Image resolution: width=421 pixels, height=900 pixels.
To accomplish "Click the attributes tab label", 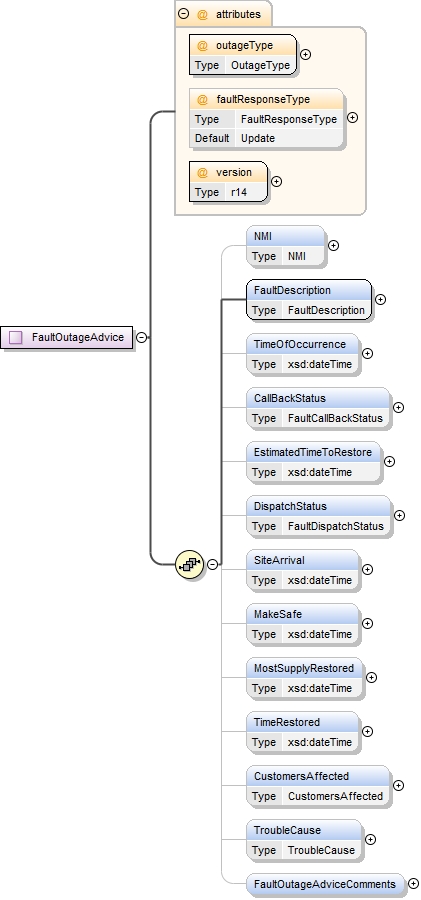I will pyautogui.click(x=238, y=14).
